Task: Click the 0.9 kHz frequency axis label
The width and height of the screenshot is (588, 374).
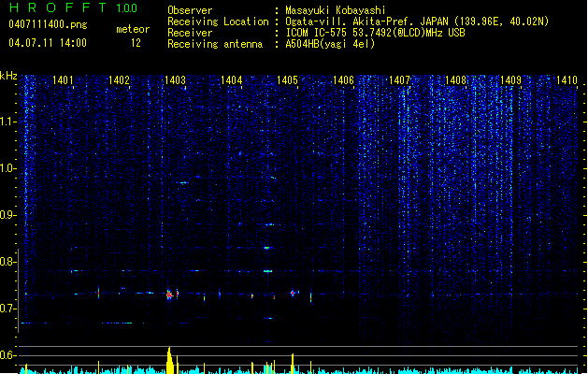Action: 7,215
